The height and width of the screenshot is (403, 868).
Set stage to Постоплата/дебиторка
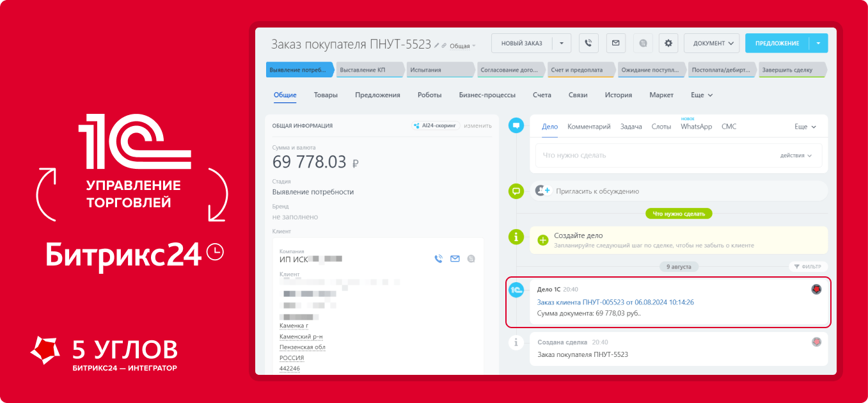722,70
